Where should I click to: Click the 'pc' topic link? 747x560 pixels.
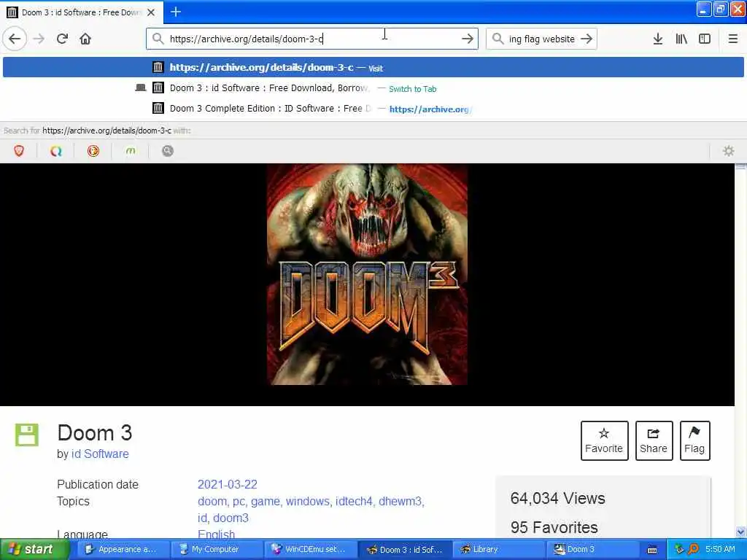pyautogui.click(x=239, y=501)
